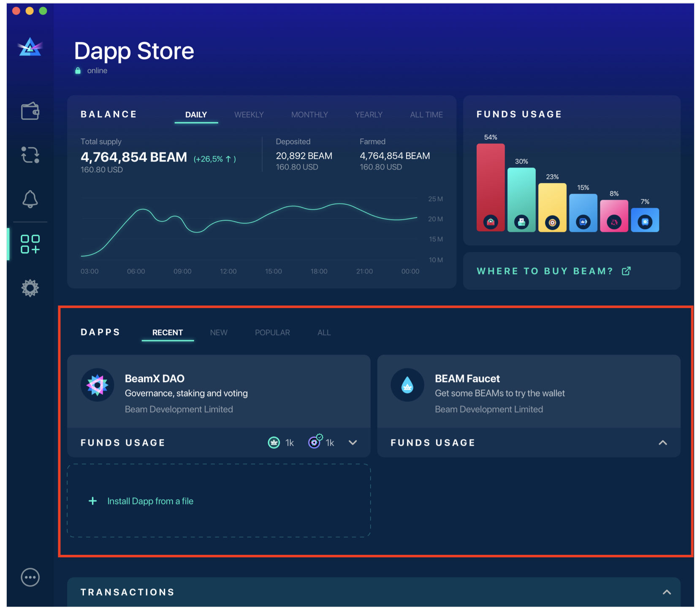Click the BeamX DAO app icon
Screen dimensions: 700x616
97,385
